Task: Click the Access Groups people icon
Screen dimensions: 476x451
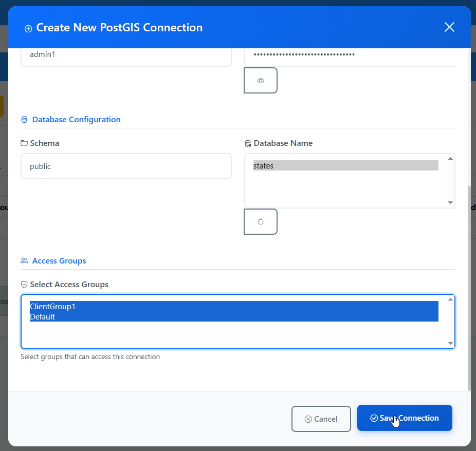Action: (24, 260)
